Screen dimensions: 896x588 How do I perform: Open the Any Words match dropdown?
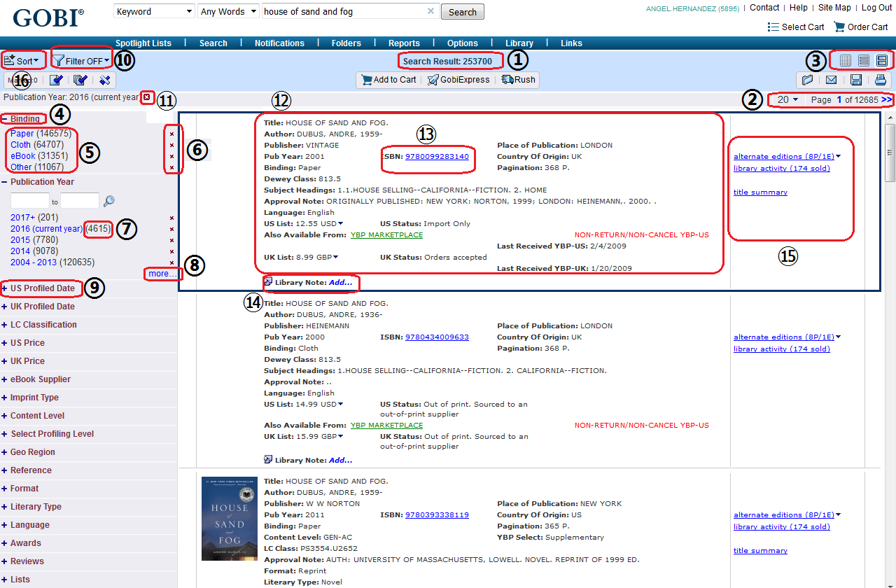pos(228,11)
